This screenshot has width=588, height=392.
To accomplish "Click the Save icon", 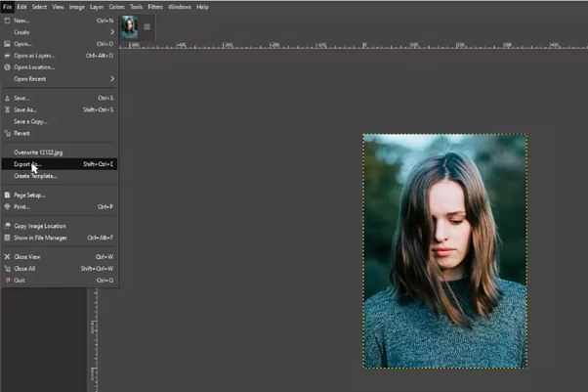I will [7, 98].
